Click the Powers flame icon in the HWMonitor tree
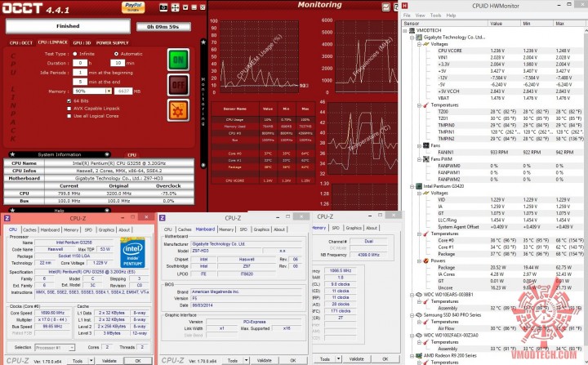The image size is (588, 365). click(x=426, y=260)
